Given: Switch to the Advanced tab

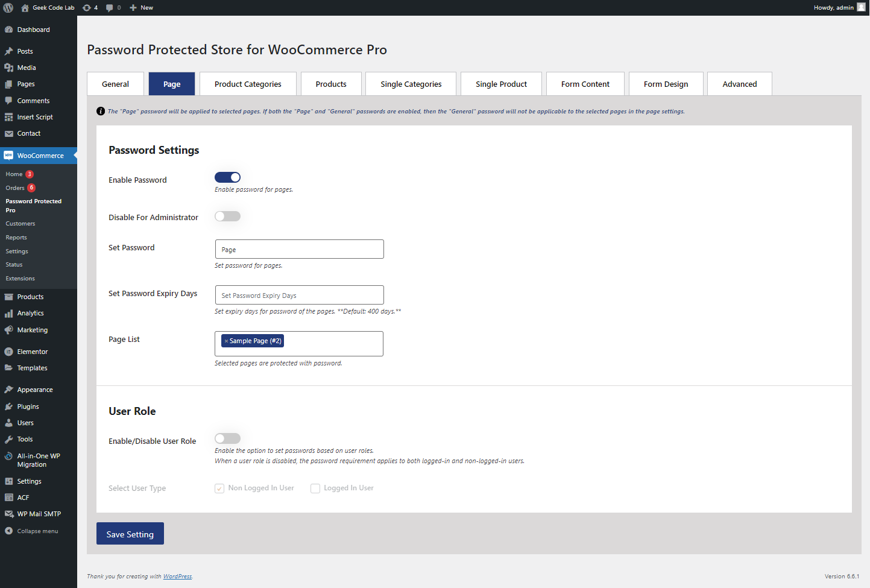Looking at the screenshot, I should [x=740, y=84].
